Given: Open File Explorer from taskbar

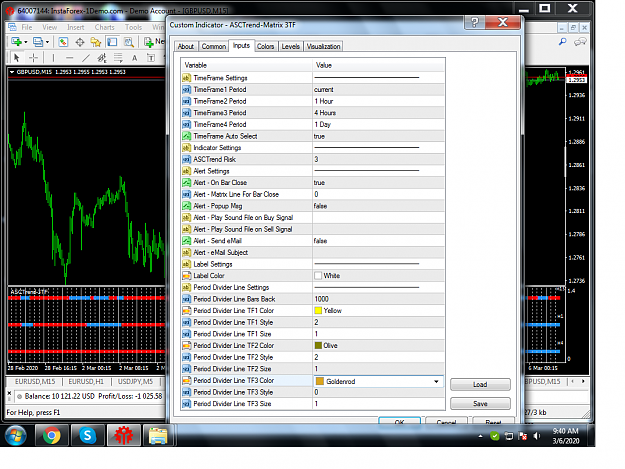Looking at the screenshot, I should click(158, 435).
